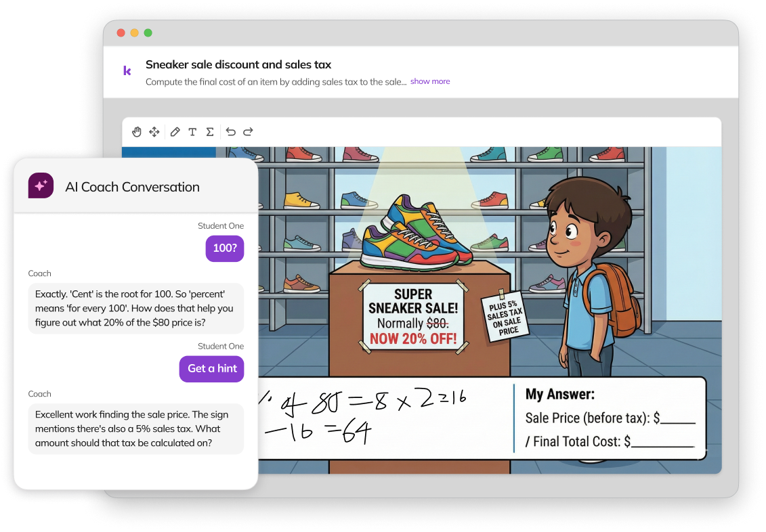Image resolution: width=766 pixels, height=532 pixels.
Task: Click the coach message about 5% sales tax
Action: [136, 429]
